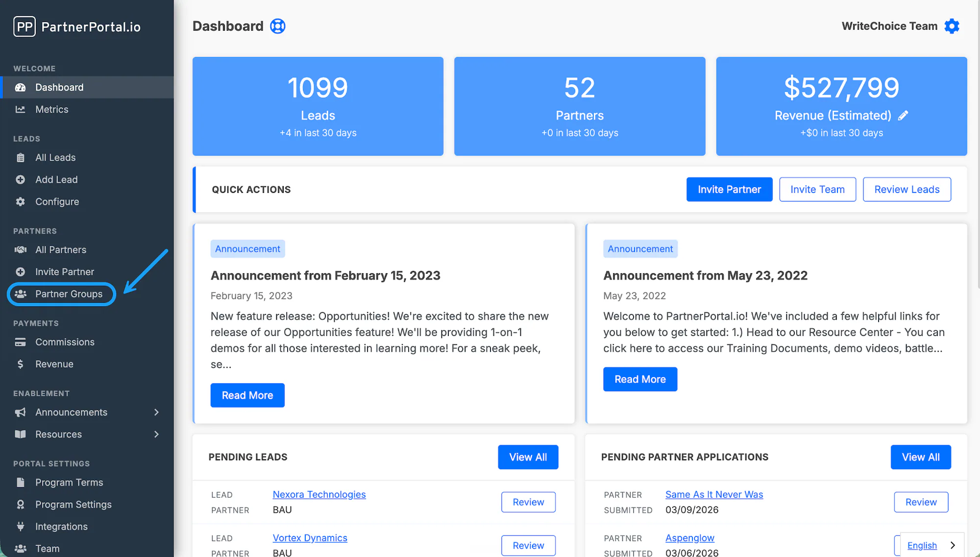This screenshot has height=557, width=980.
Task: Click the All Leads clipboard icon
Action: (20, 158)
